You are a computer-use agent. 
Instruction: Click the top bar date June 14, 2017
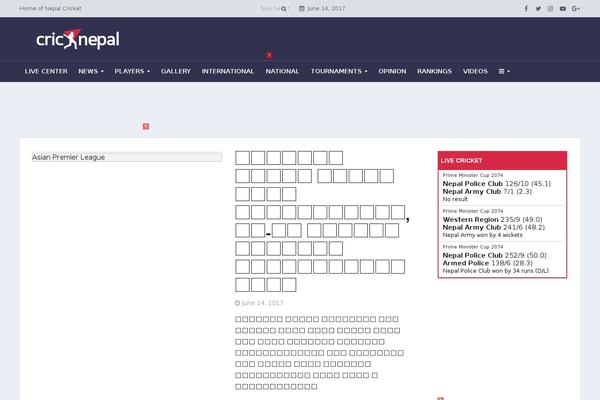(x=326, y=8)
